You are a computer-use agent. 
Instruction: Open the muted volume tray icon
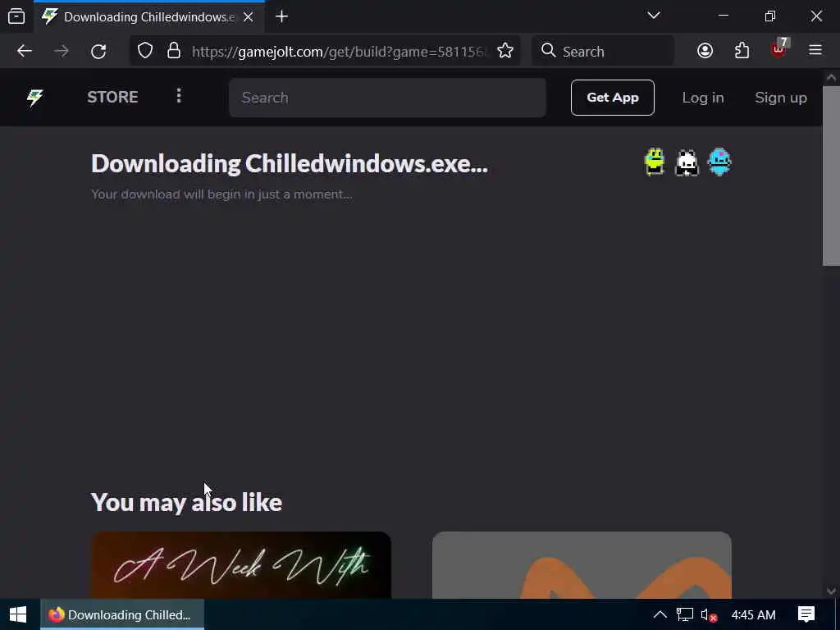[709, 615]
